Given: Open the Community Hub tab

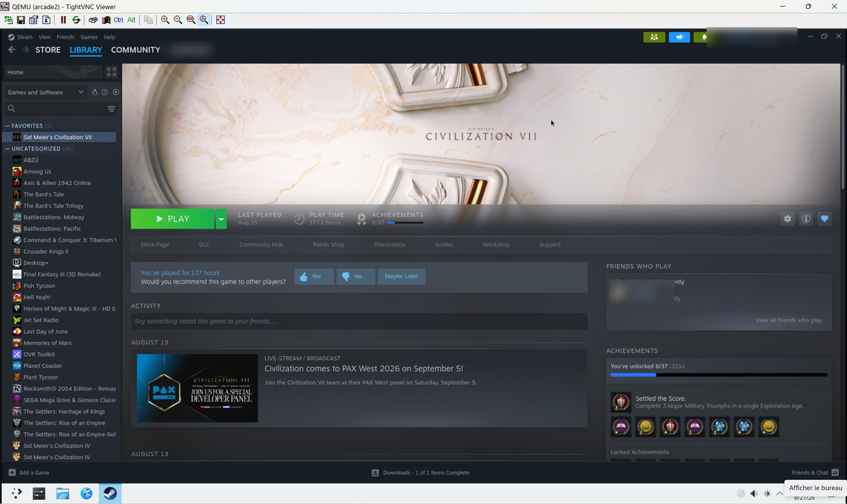Looking at the screenshot, I should pyautogui.click(x=261, y=244).
